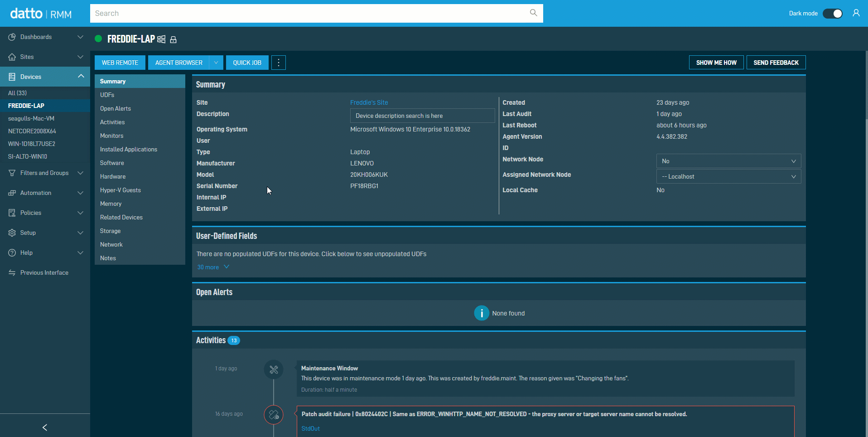The image size is (868, 437).
Task: Click the SEND FEEDBACK button
Action: (x=776, y=63)
